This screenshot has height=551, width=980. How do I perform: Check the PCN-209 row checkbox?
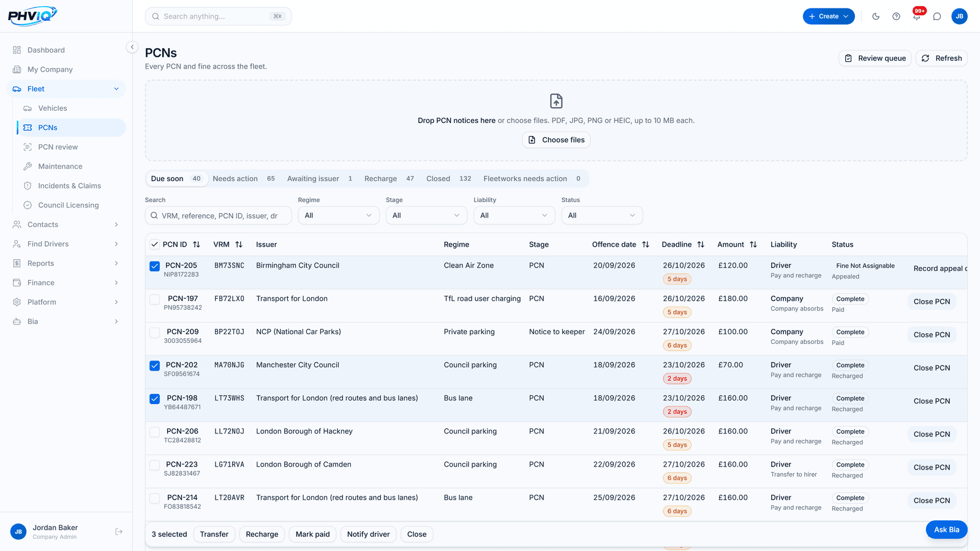point(155,332)
